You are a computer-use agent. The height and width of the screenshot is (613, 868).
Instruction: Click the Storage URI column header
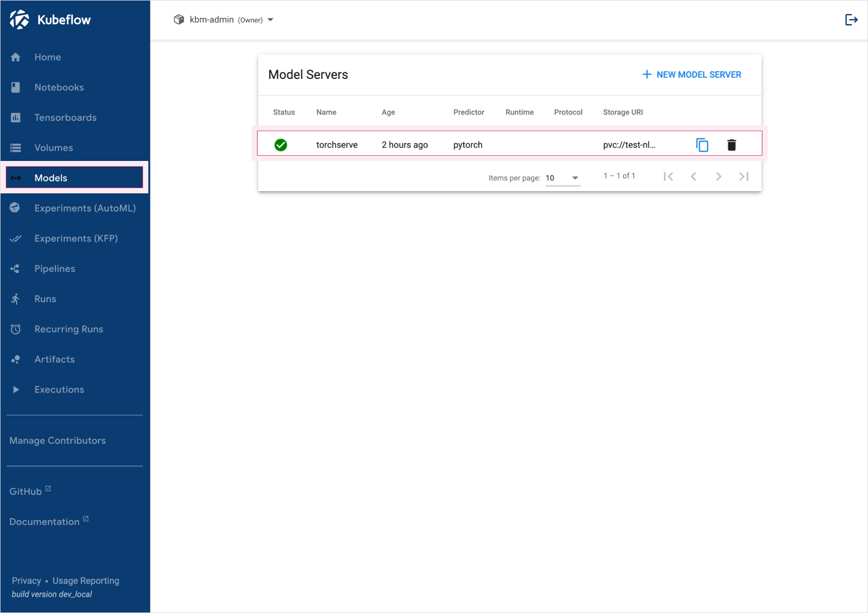[x=623, y=112]
